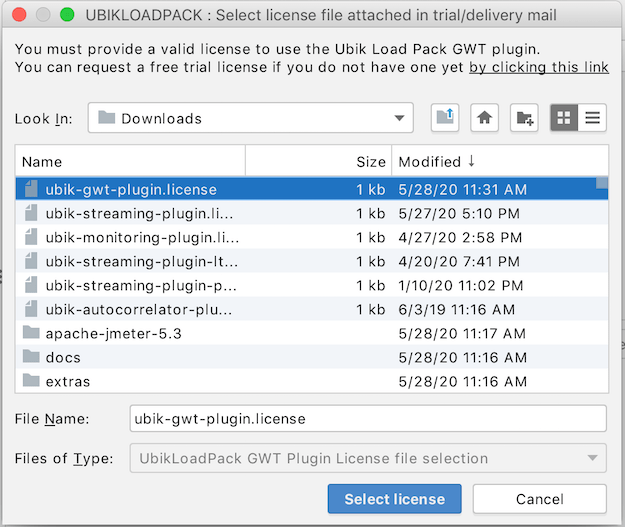Viewport: 625px width, 527px height.
Task: Select the ubik-autocorrelator-plugin license file
Action: pos(312,309)
